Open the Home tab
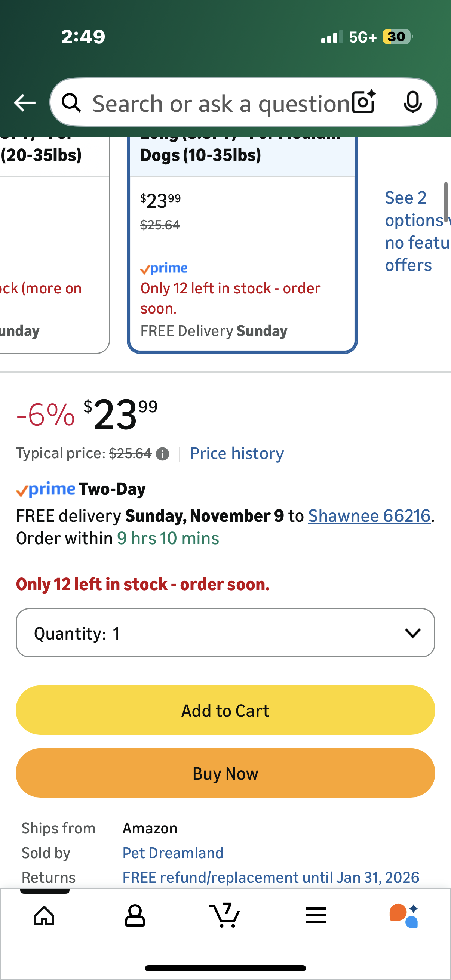The image size is (451, 980). pyautogui.click(x=45, y=915)
